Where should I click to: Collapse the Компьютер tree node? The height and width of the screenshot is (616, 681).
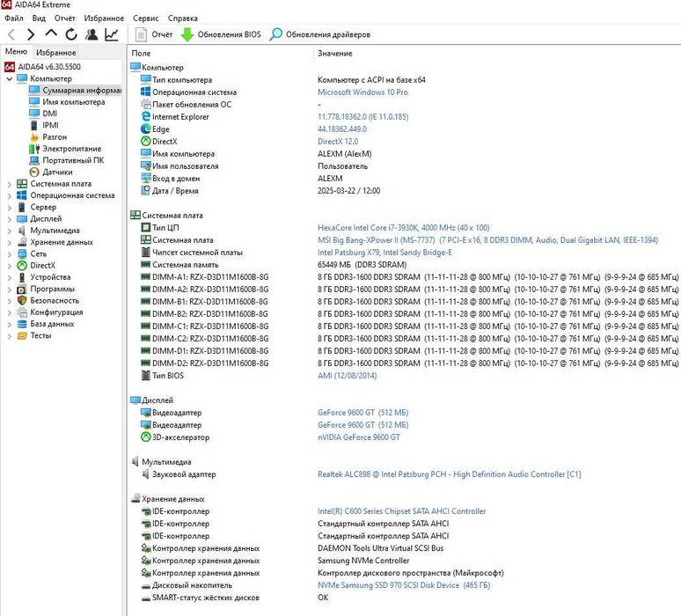[9, 78]
